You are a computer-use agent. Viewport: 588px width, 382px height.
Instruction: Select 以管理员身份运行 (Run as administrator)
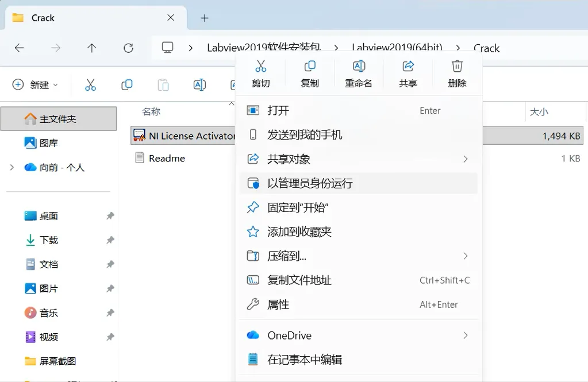pyautogui.click(x=359, y=183)
